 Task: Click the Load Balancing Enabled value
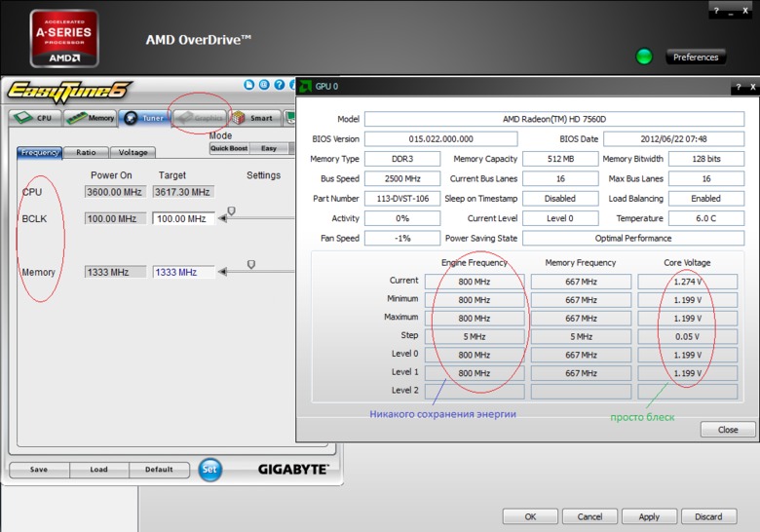click(706, 198)
